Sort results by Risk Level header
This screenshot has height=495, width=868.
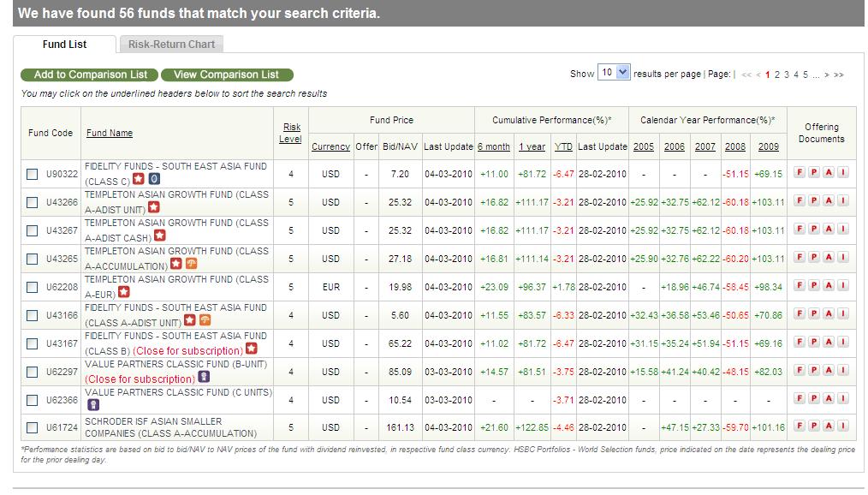[291, 133]
